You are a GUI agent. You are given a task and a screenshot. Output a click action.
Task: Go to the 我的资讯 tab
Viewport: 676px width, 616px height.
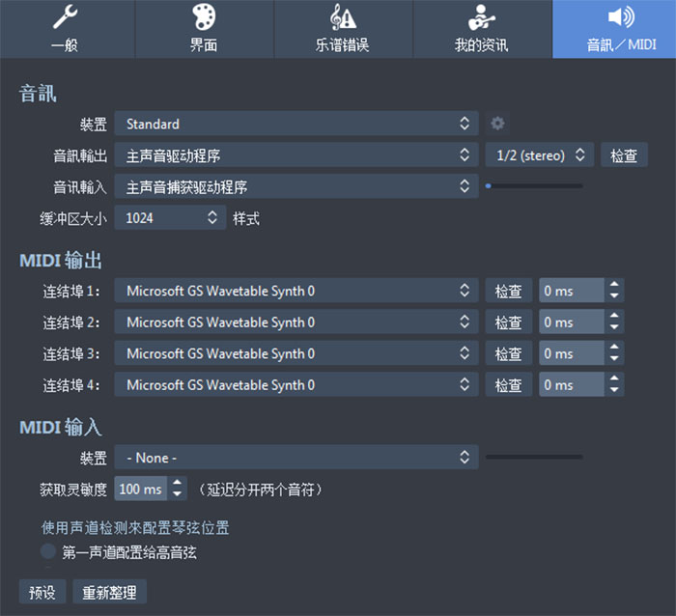pyautogui.click(x=483, y=29)
